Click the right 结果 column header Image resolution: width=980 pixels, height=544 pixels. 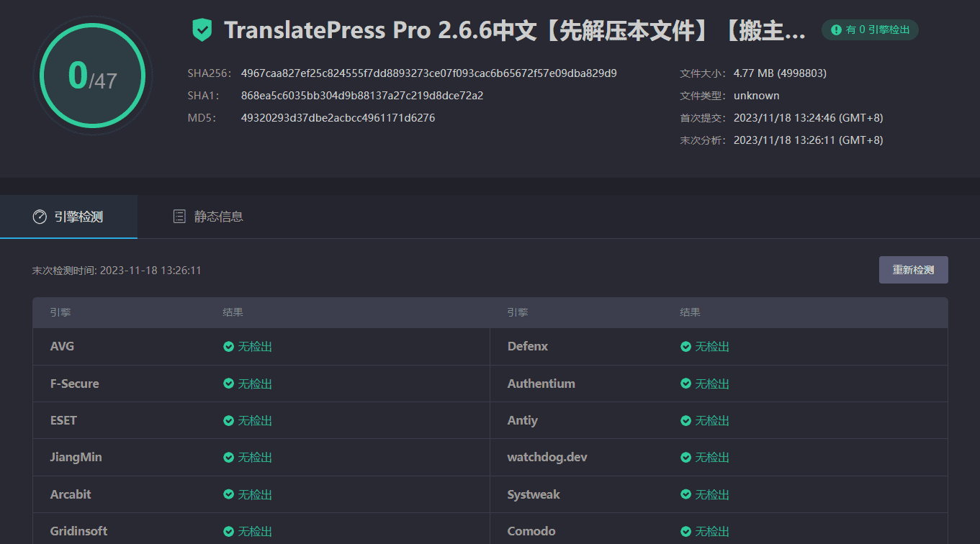[691, 313]
